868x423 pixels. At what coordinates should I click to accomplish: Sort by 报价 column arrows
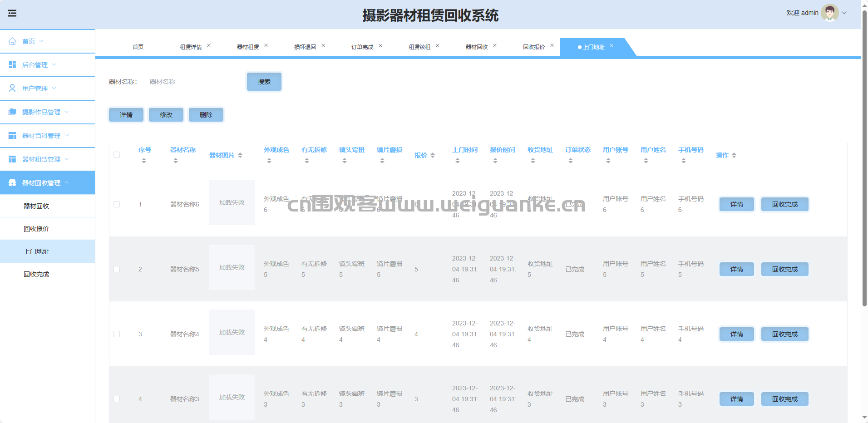pyautogui.click(x=433, y=155)
